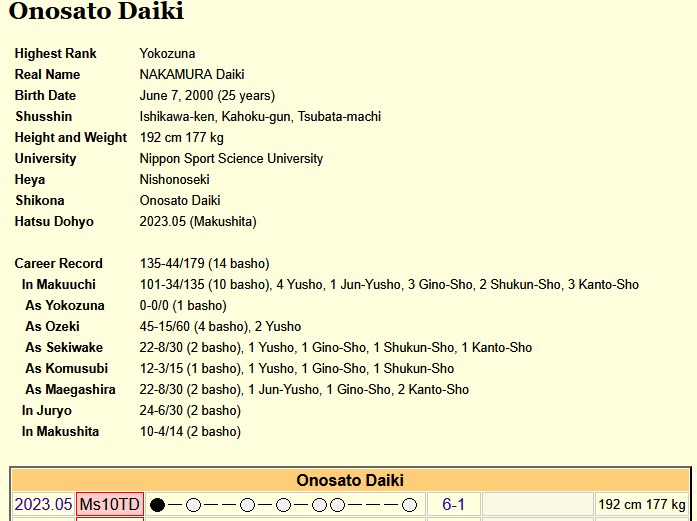Select the 192 cm 177 kg table cell

641,505
